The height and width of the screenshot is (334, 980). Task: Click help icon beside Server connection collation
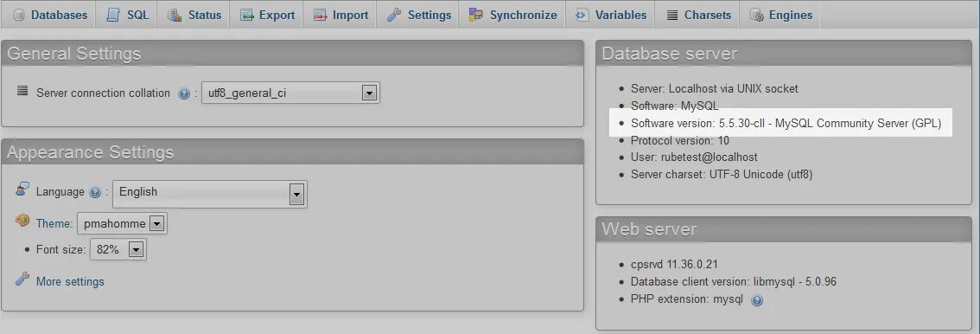[184, 93]
